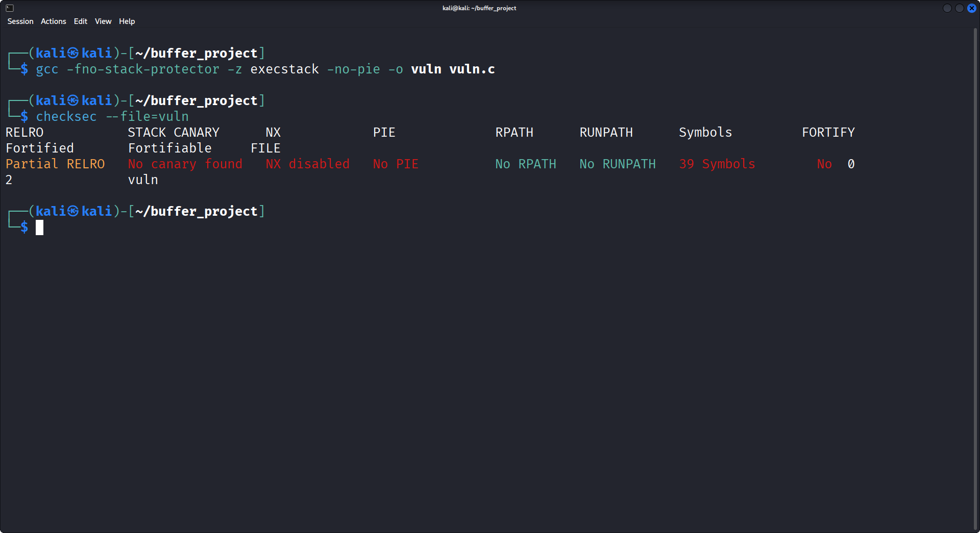This screenshot has width=980, height=533.
Task: Click the blinking cursor at the empty prompt
Action: (39, 228)
